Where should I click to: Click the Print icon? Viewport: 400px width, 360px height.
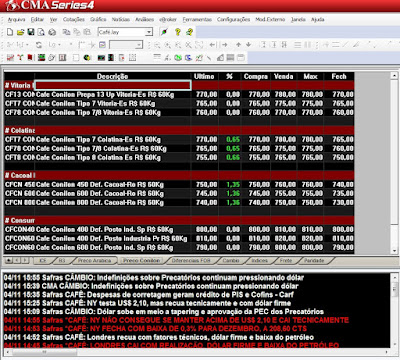click(x=52, y=32)
